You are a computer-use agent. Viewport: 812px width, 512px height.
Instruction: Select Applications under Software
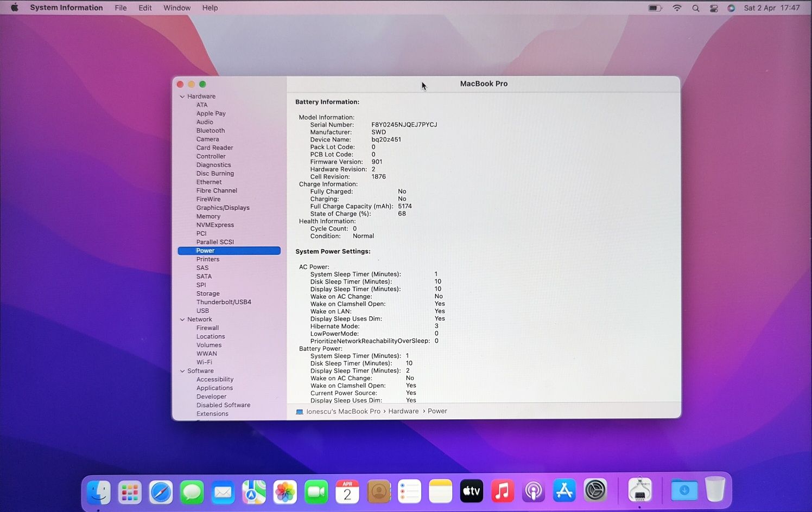(215, 388)
